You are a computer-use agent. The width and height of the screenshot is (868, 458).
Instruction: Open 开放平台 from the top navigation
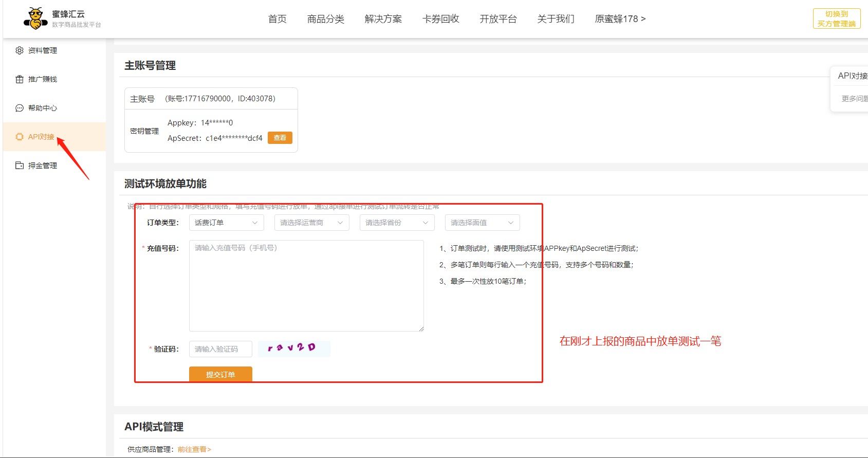pos(498,19)
